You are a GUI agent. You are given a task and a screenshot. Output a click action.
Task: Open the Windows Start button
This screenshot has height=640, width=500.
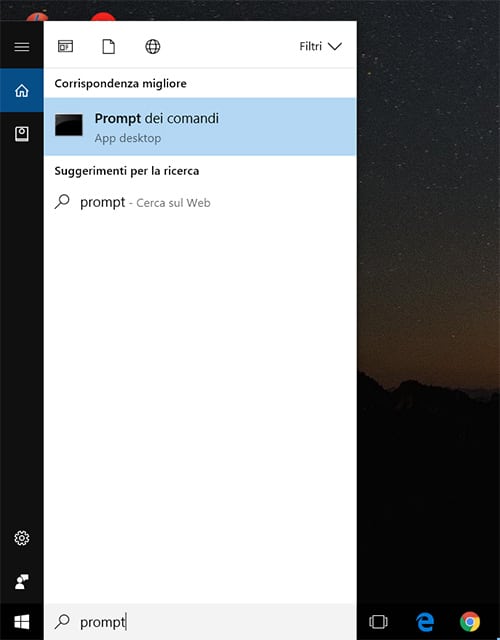point(22,622)
